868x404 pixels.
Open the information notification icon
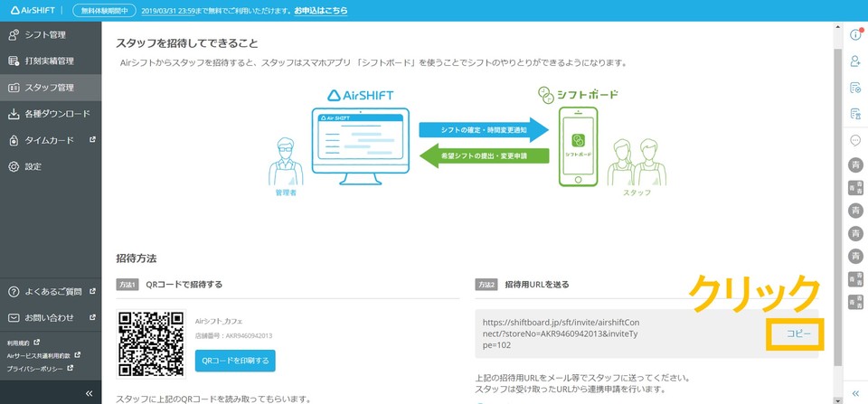[855, 34]
